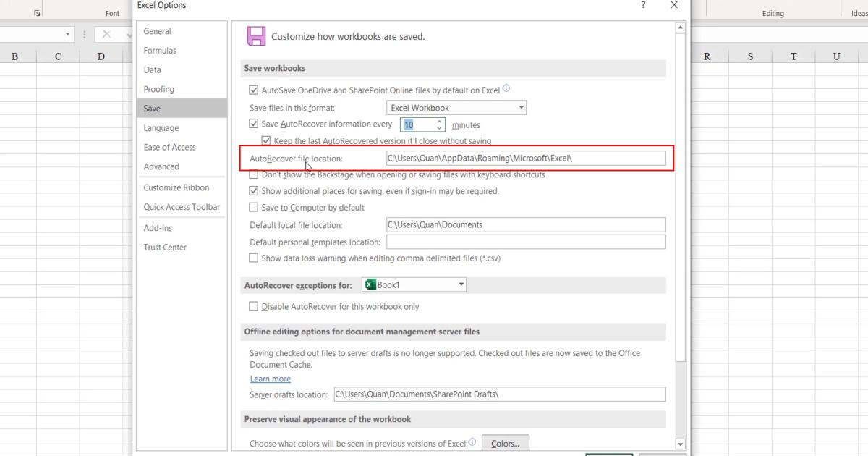This screenshot has height=456, width=868.
Task: Open the AutoRecover exceptions Book1 dropdown
Action: 461,284
